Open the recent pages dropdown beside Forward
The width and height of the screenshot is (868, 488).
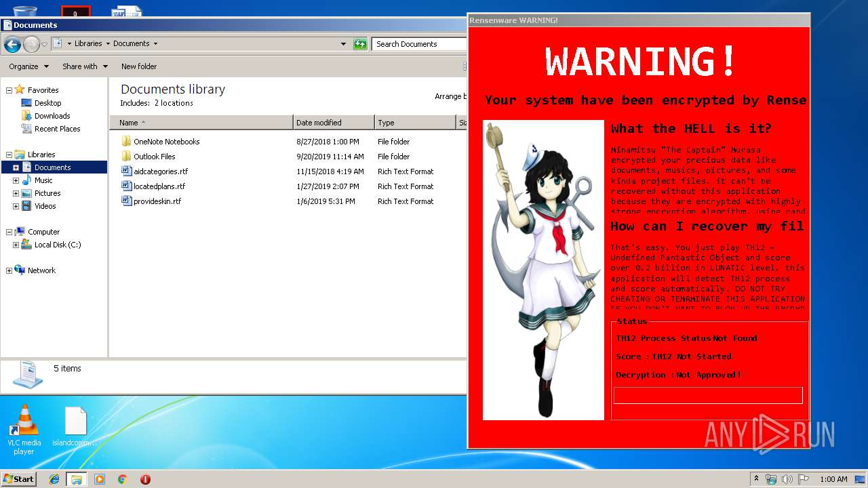click(x=44, y=45)
